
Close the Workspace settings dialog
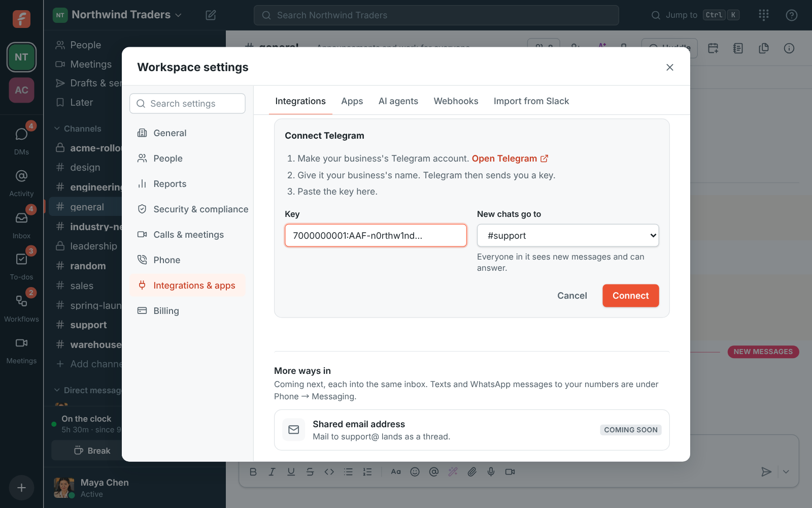tap(670, 68)
